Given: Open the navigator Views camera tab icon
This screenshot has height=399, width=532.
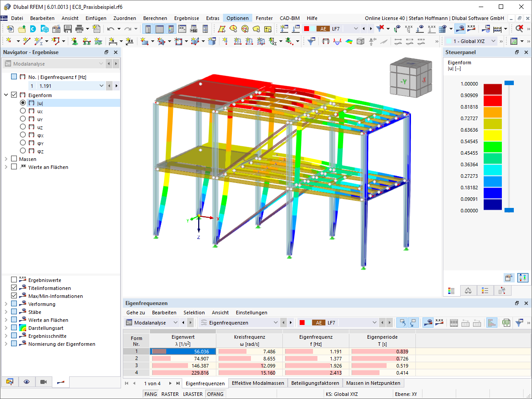Looking at the screenshot, I should pyautogui.click(x=43, y=382).
